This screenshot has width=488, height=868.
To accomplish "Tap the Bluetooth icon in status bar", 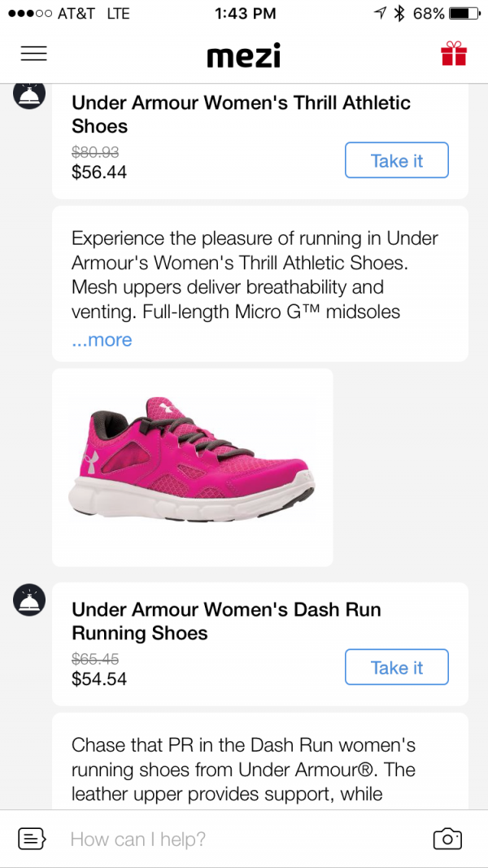I will click(x=399, y=13).
